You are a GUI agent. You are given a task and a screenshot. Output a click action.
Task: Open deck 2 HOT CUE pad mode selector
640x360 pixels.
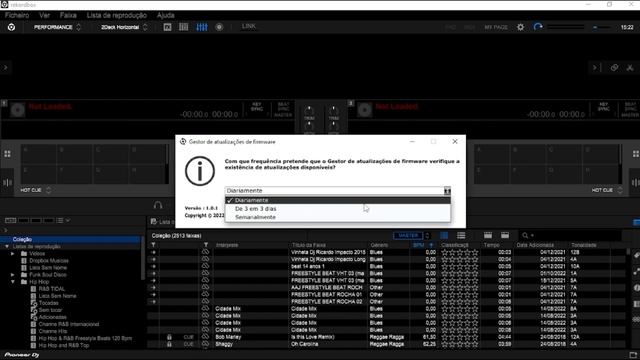[x=607, y=190]
